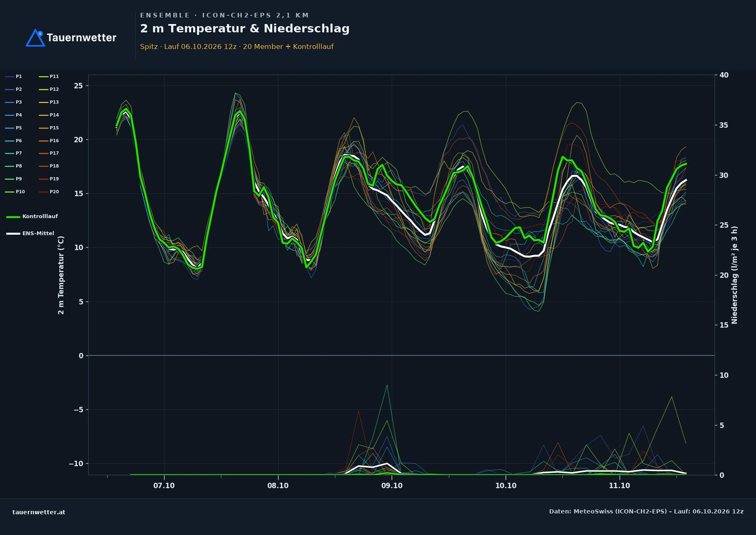Toggle the P1 legend entry
756x535 pixels.
pyautogui.click(x=14, y=76)
